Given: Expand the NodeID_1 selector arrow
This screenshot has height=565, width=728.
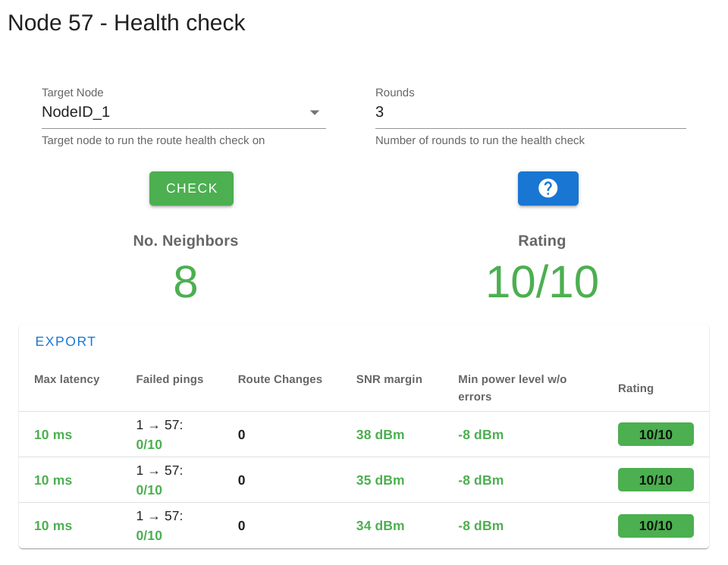Looking at the screenshot, I should tap(314, 111).
